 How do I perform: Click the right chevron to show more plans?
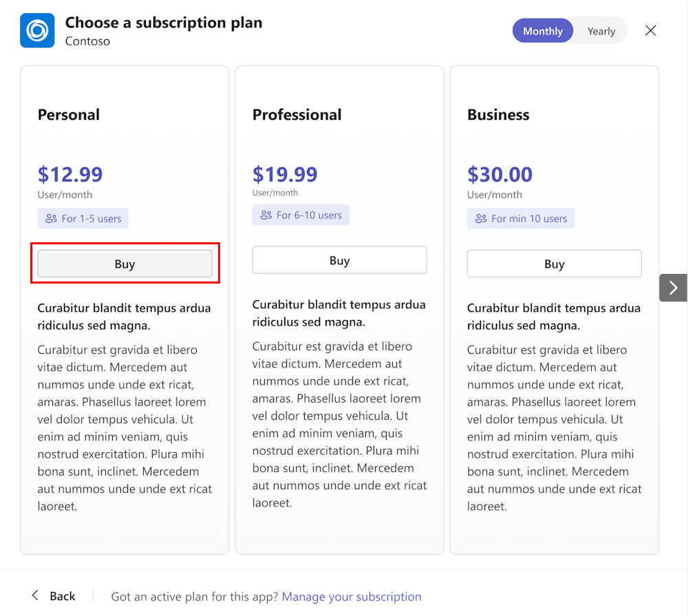tap(674, 288)
